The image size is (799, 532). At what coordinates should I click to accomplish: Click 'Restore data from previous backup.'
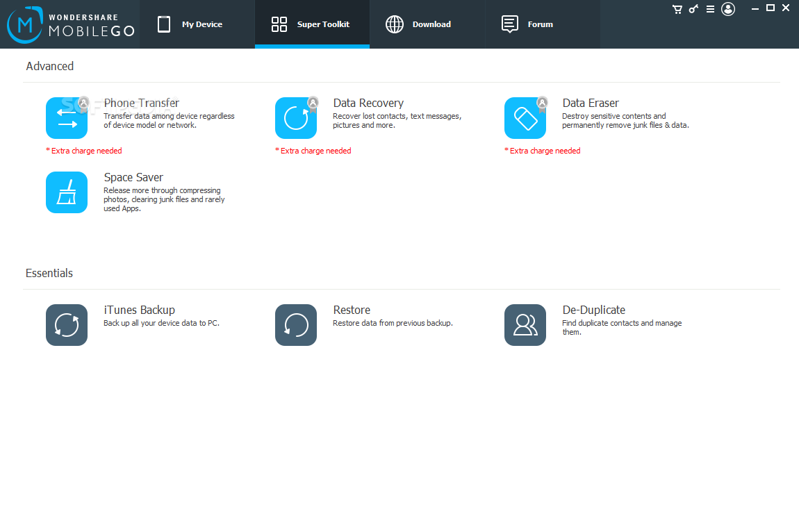pyautogui.click(x=393, y=323)
